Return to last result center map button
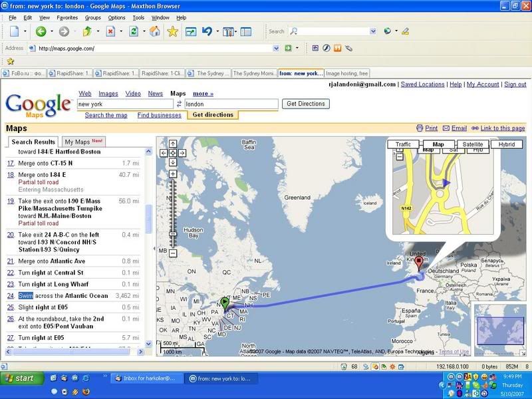The height and width of the screenshot is (399, 532). click(173, 153)
